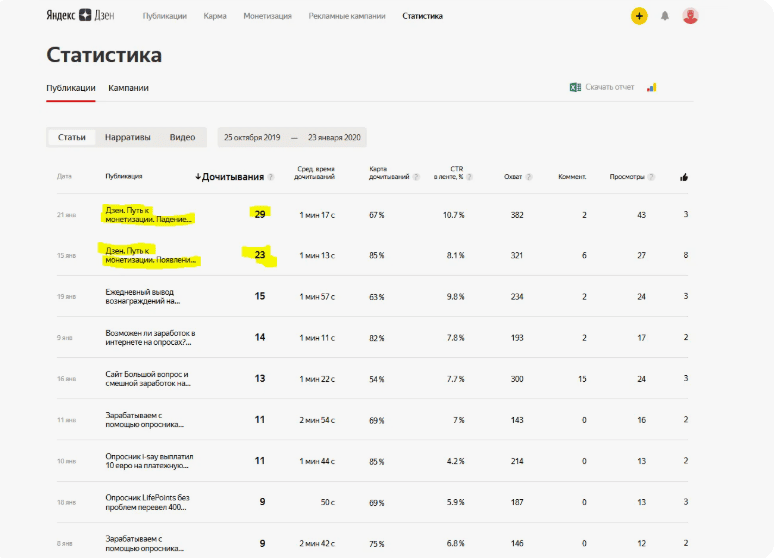Click the 21 янв date cell
The image size is (777, 558).
click(x=66, y=215)
